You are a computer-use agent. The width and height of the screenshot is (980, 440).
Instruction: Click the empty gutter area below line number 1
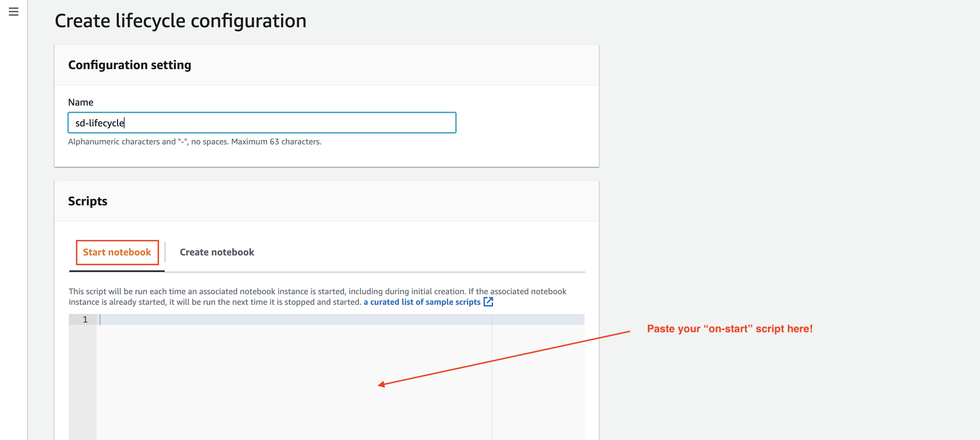click(x=83, y=381)
